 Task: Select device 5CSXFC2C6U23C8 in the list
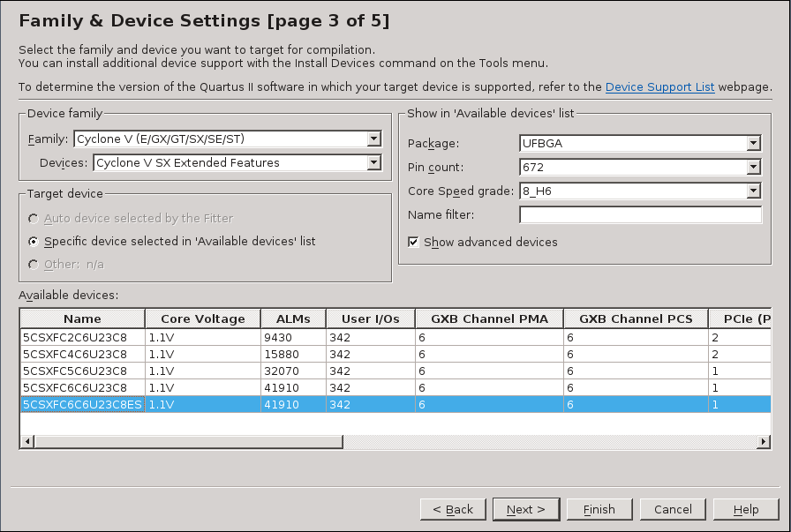pos(75,337)
